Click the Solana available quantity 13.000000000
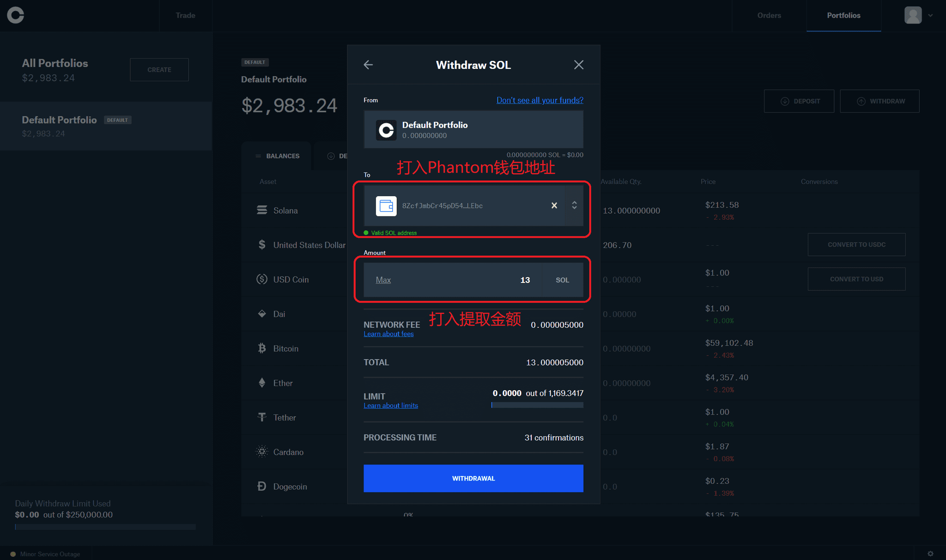The height and width of the screenshot is (560, 946). 631,211
